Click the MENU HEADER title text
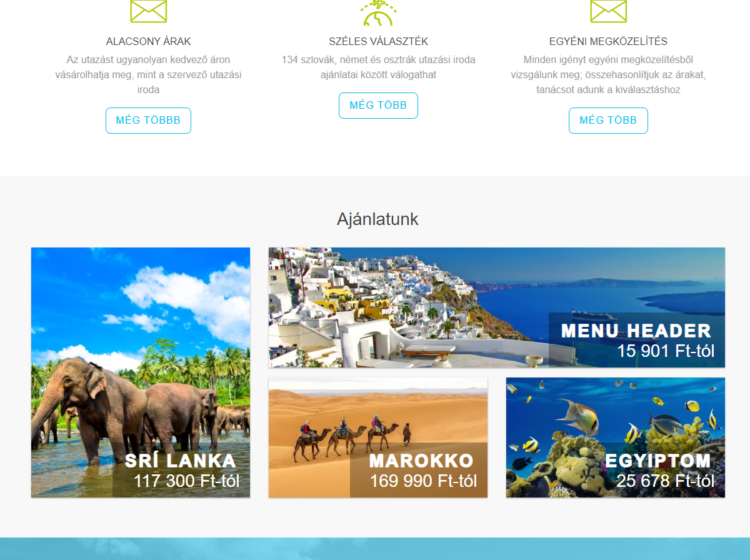750x560 pixels. click(x=636, y=331)
